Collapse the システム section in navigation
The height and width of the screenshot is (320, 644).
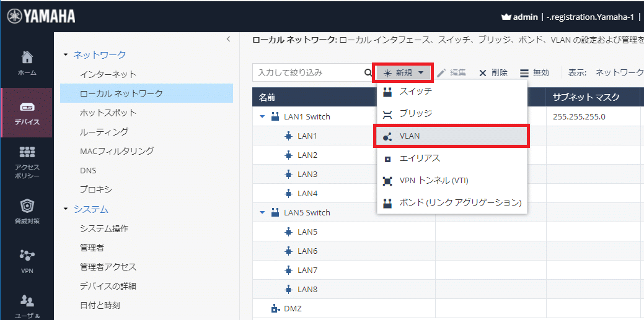66,209
